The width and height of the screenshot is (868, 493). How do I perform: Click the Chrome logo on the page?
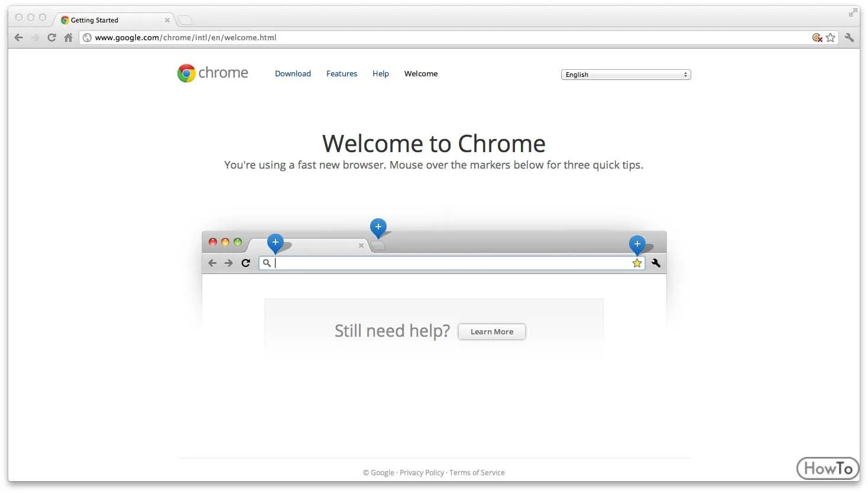coord(212,73)
